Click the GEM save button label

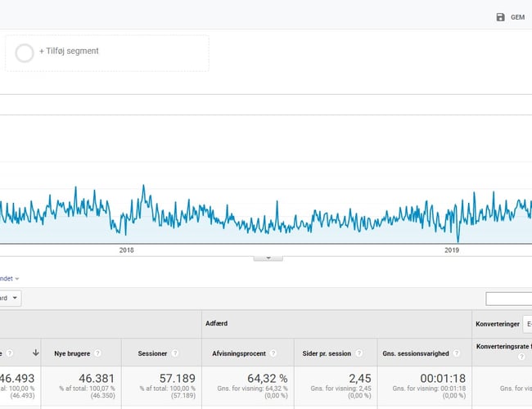[517, 17]
